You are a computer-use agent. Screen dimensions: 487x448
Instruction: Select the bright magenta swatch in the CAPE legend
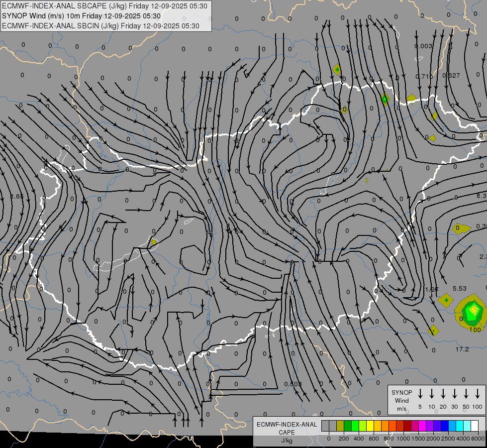[422, 426]
